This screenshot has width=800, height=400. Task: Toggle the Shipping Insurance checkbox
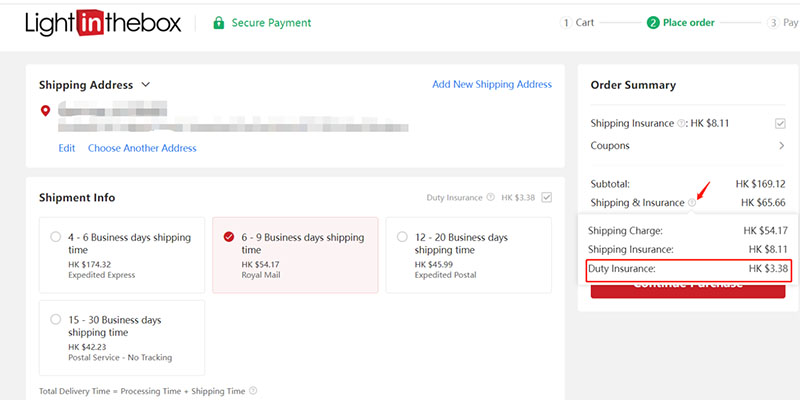(780, 124)
